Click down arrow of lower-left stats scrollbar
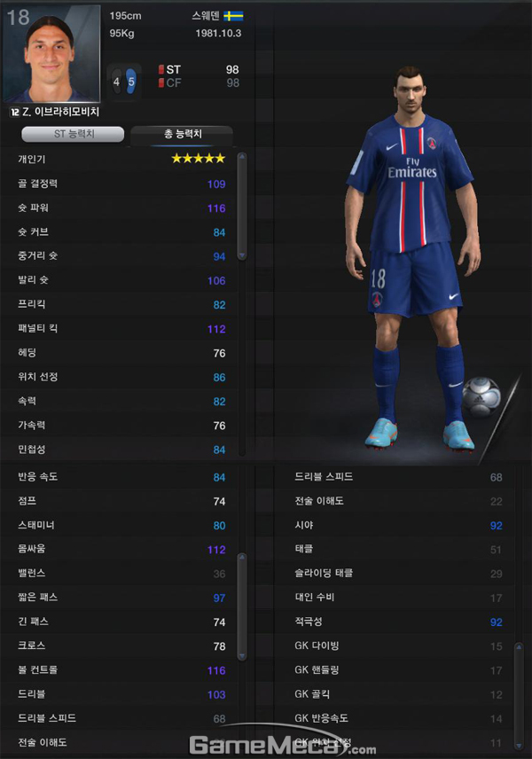 [x=242, y=656]
